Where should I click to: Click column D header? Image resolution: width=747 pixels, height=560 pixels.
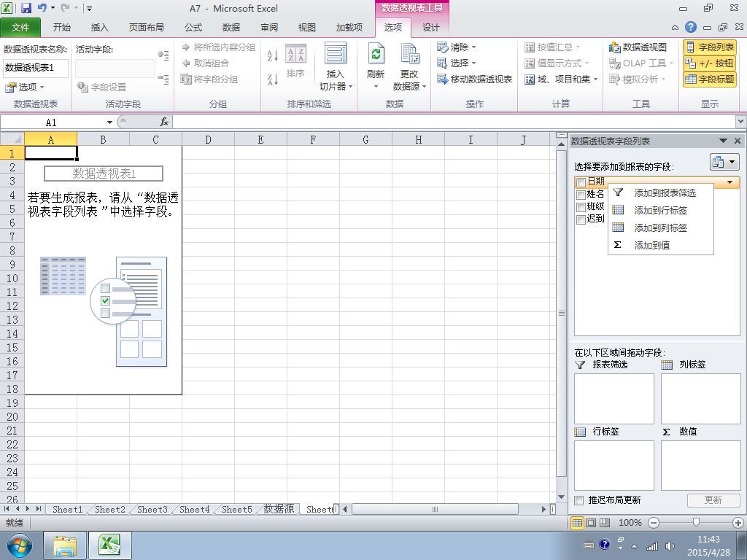(208, 139)
